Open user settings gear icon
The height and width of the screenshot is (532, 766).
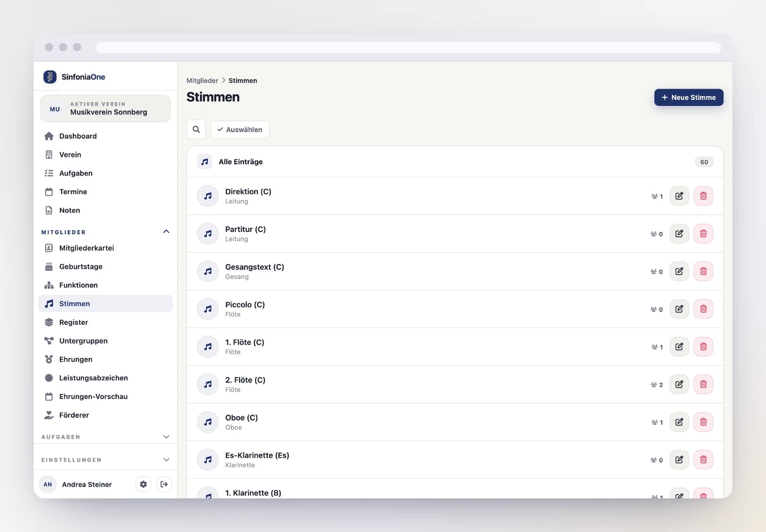[x=143, y=484]
